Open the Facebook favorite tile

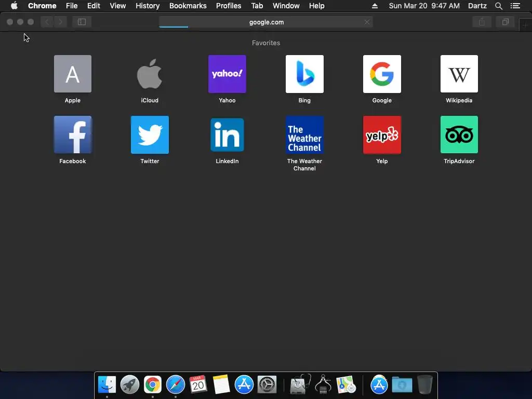(73, 135)
